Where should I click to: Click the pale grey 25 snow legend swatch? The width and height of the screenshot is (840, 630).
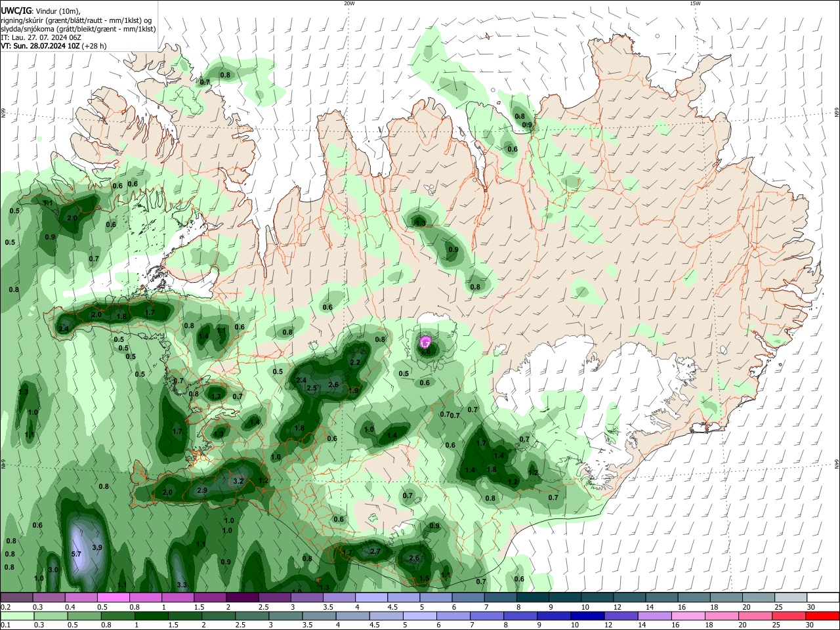point(791,598)
